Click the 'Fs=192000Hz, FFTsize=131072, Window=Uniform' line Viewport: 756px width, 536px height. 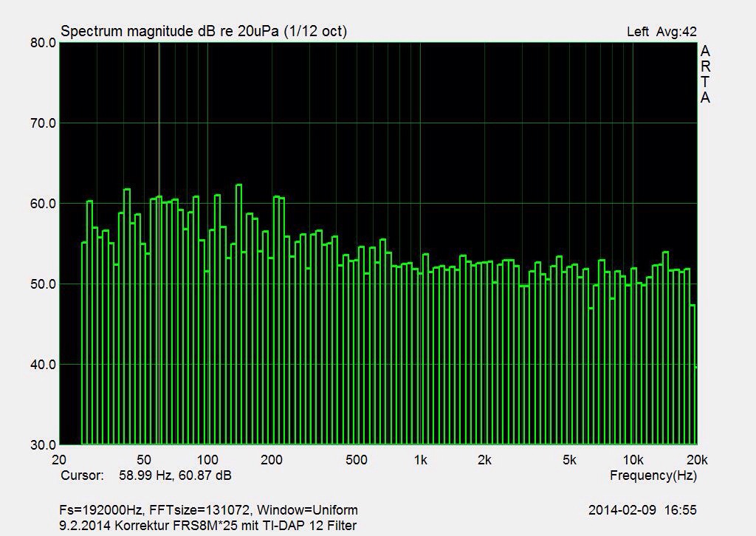209,510
